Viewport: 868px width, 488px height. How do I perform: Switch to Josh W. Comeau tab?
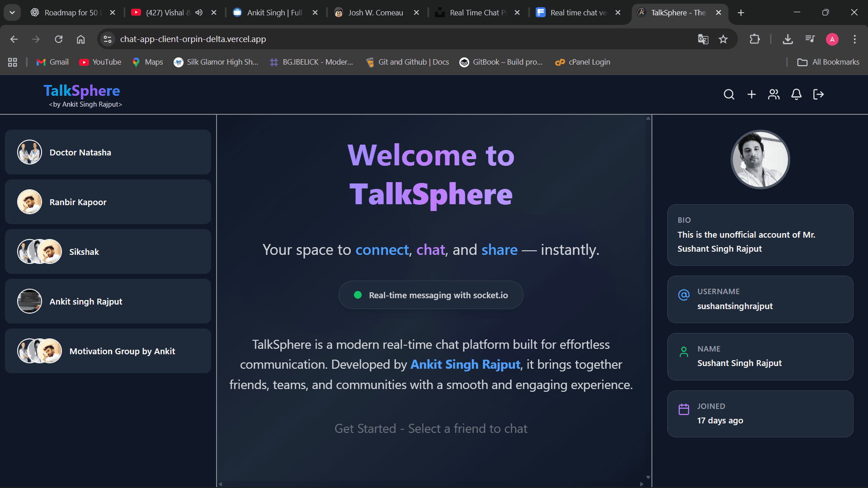click(x=375, y=13)
